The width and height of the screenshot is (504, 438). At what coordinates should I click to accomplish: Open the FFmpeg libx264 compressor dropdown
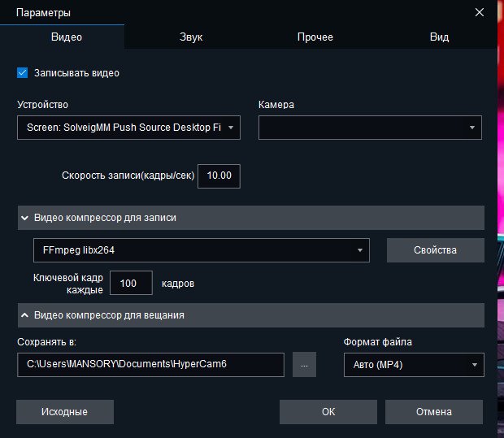[201, 250]
